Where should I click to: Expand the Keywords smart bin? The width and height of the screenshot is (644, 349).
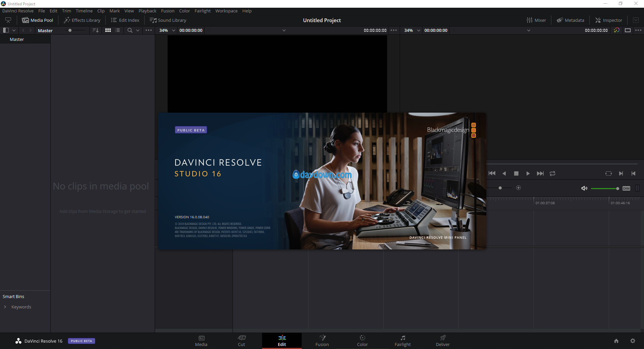pyautogui.click(x=5, y=307)
